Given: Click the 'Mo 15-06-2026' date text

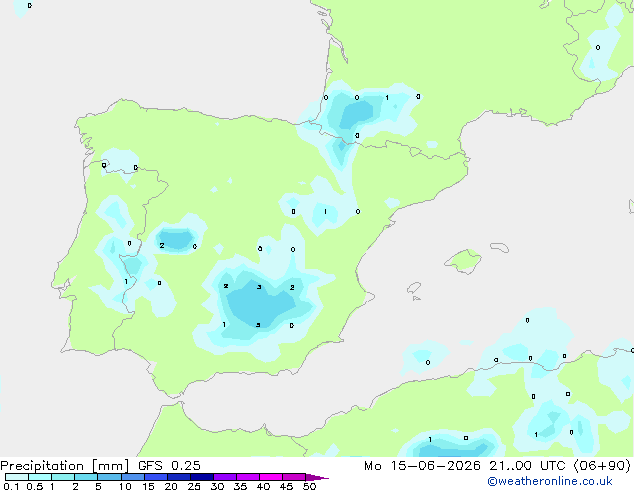Looking at the screenshot, I should pyautogui.click(x=422, y=466).
